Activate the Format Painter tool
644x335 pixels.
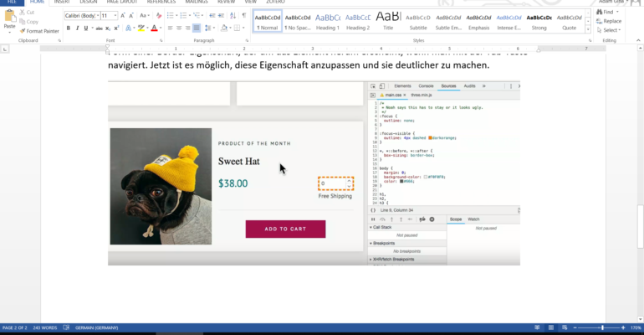tap(39, 31)
